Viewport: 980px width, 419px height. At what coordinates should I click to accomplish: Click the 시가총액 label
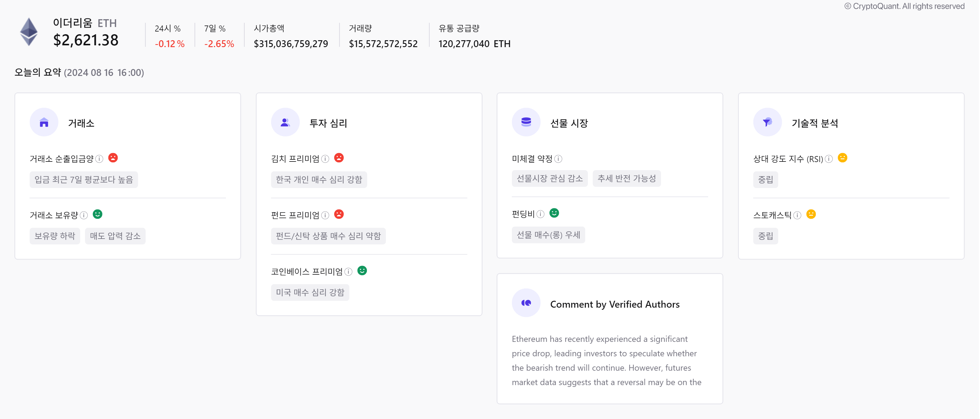pos(269,28)
